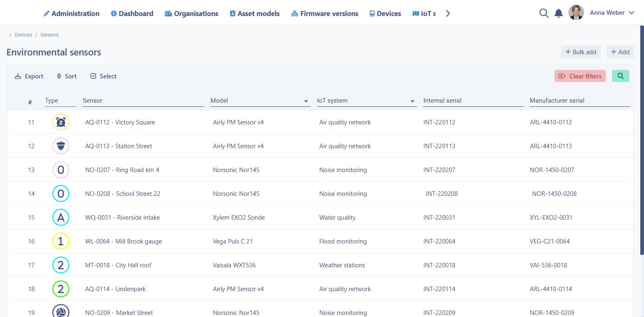The width and height of the screenshot is (644, 317).
Task: Click the Sensor filter input field
Action: [143, 101]
